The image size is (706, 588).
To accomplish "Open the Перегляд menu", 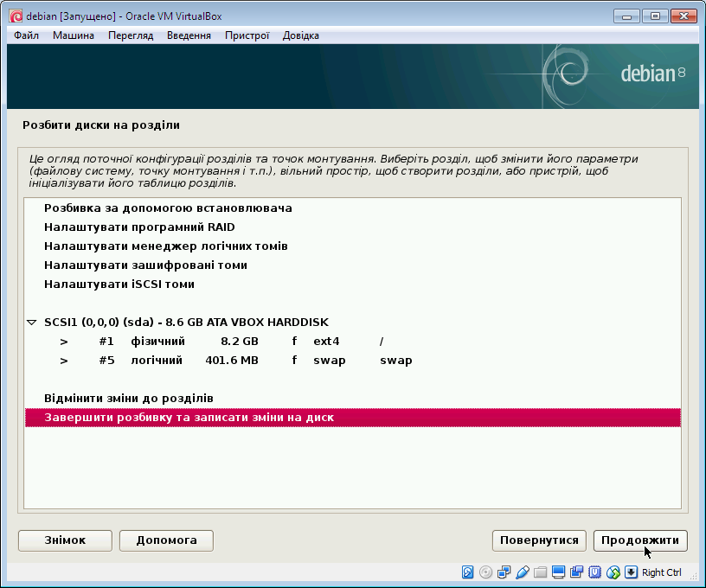I will [x=131, y=35].
